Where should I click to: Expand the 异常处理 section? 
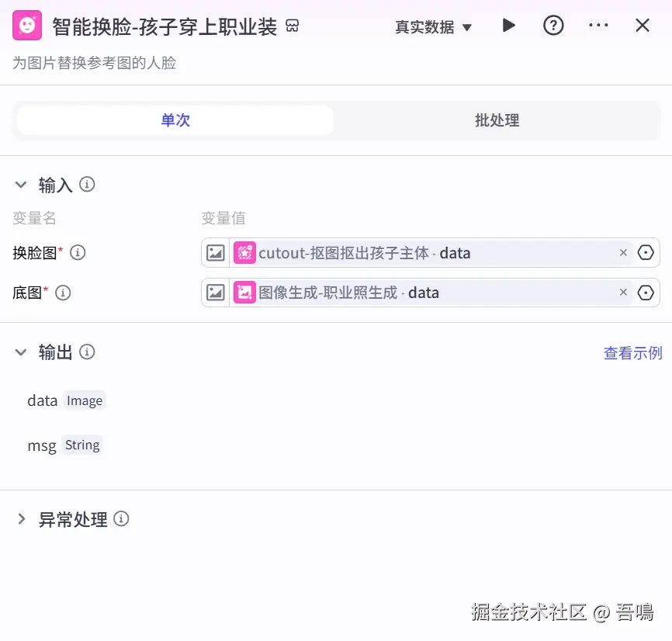click(21, 519)
